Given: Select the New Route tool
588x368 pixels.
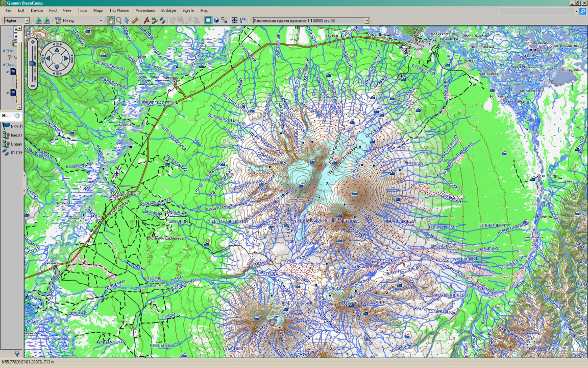Looking at the screenshot, I should coord(155,20).
